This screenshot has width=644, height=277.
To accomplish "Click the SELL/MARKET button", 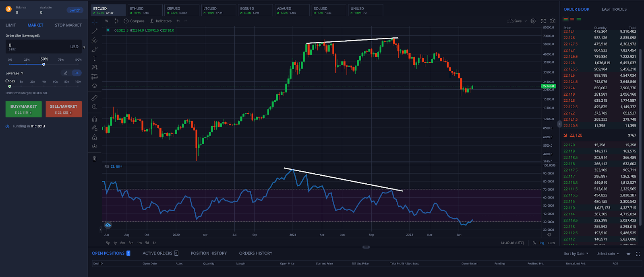I will [64, 109].
